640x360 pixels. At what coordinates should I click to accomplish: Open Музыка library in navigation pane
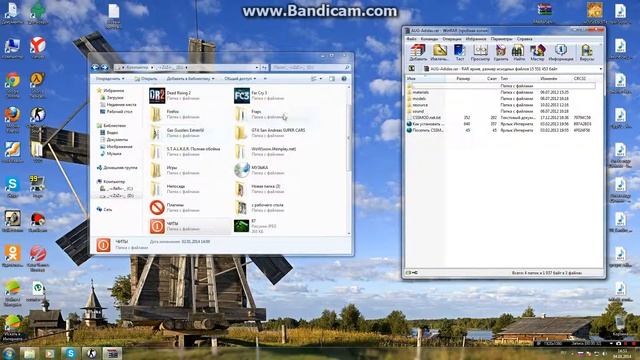111,154
